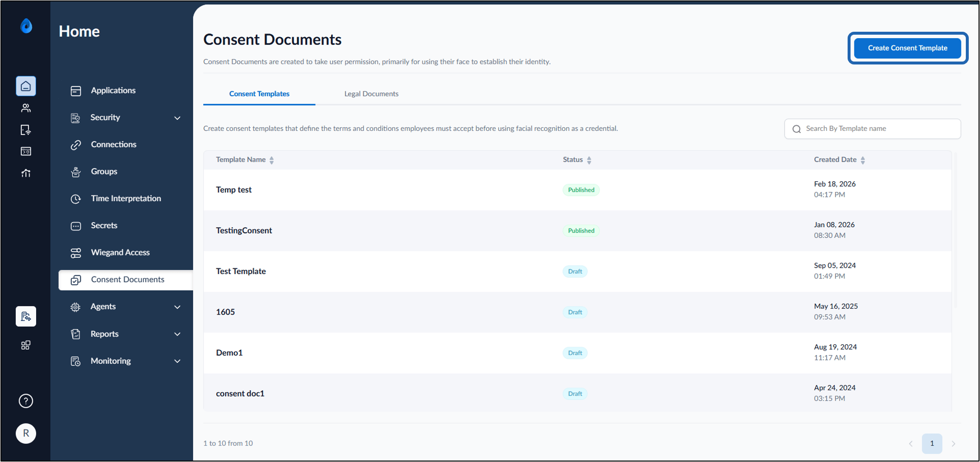Click previous page arrow
Image resolution: width=980 pixels, height=462 pixels.
(911, 443)
